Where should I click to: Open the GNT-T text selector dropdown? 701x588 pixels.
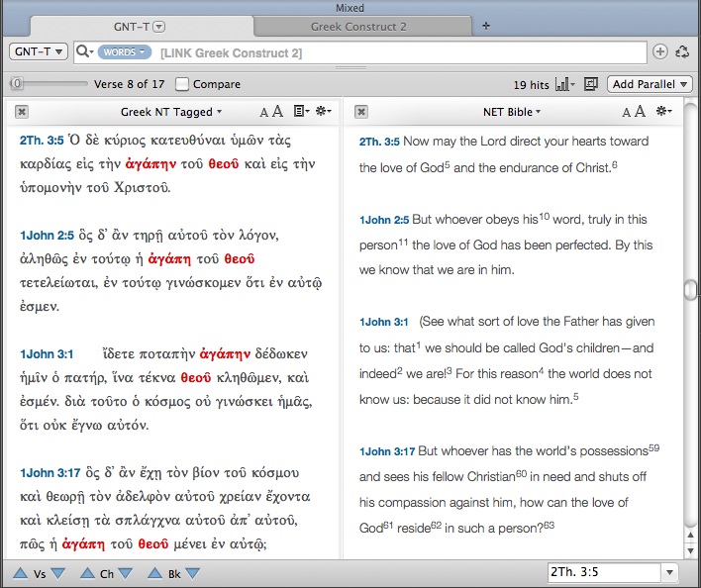[38, 51]
